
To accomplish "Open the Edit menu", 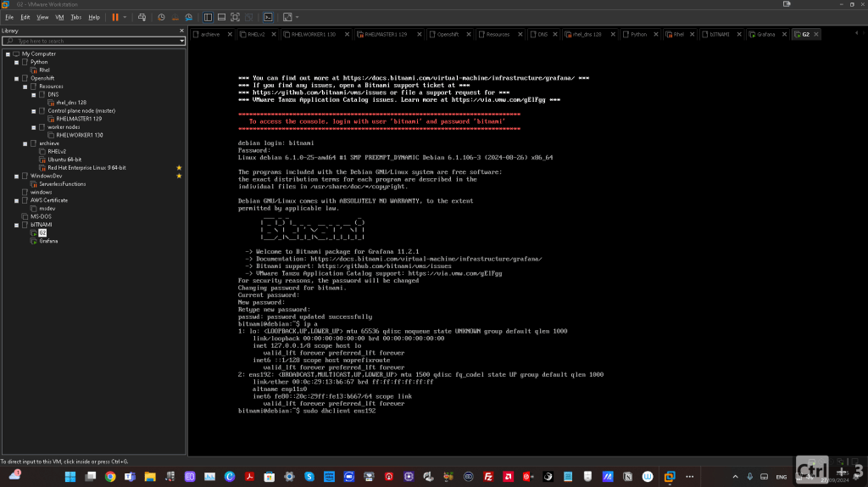I will coord(25,17).
